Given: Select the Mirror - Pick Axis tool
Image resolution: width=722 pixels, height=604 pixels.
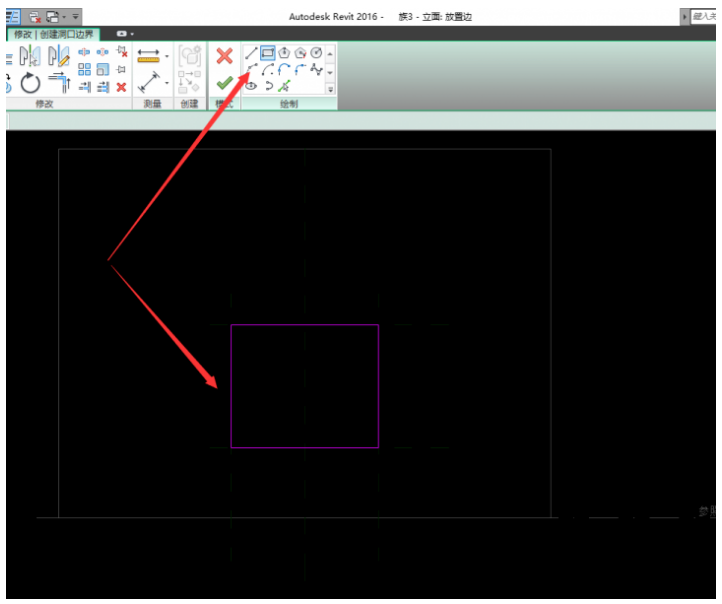Looking at the screenshot, I should (29, 56).
